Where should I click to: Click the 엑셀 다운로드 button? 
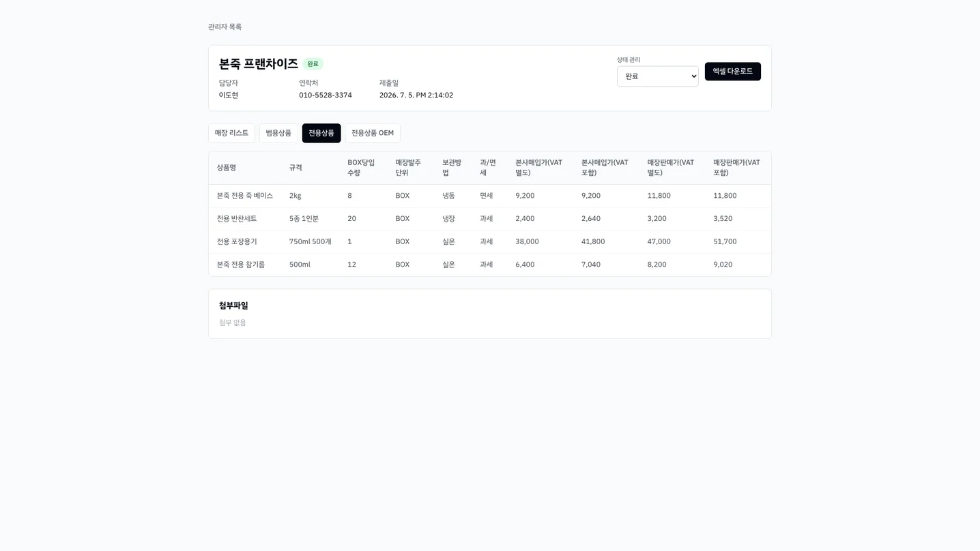point(732,72)
